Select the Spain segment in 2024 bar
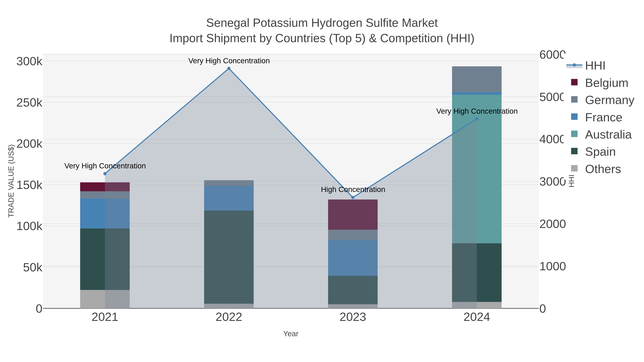Screen dimensions: 644x362 point(477,273)
